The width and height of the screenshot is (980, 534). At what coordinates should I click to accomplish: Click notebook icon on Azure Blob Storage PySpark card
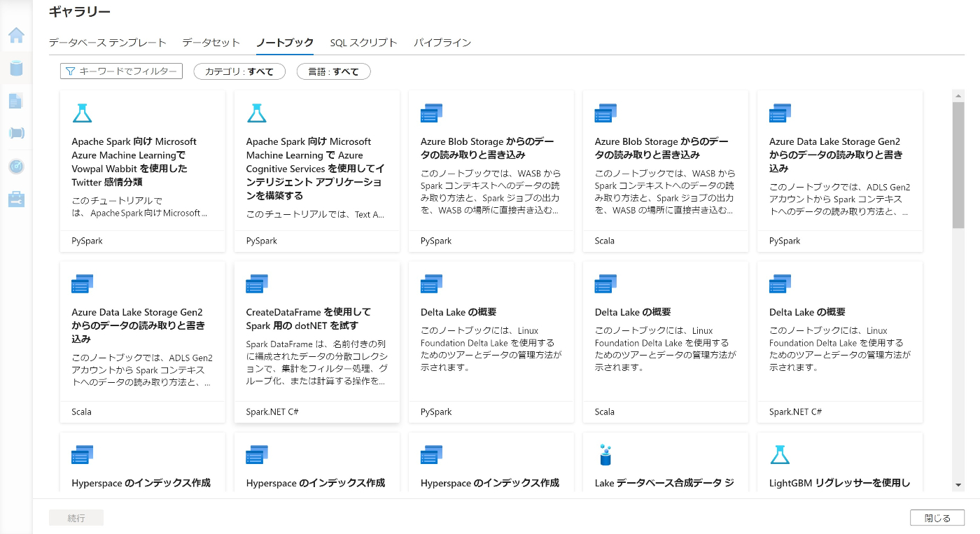point(431,113)
